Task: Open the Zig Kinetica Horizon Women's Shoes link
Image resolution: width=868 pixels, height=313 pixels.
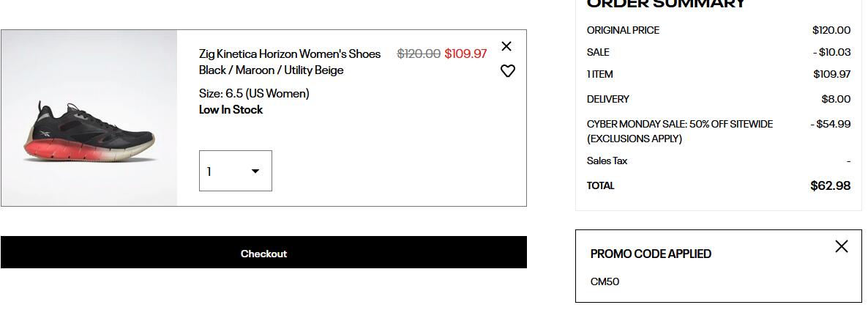Action: tap(290, 54)
